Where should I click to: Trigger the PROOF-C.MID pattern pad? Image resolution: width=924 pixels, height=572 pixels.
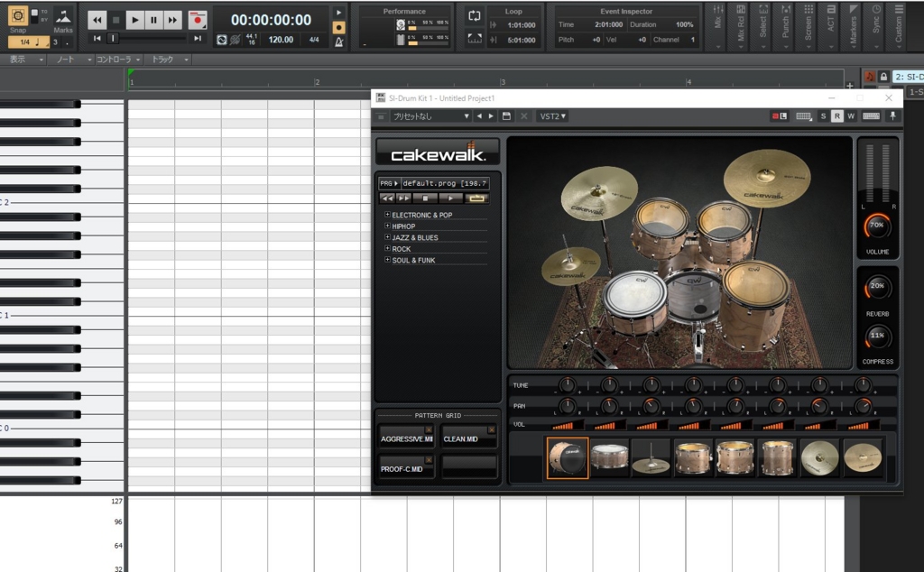(x=407, y=466)
